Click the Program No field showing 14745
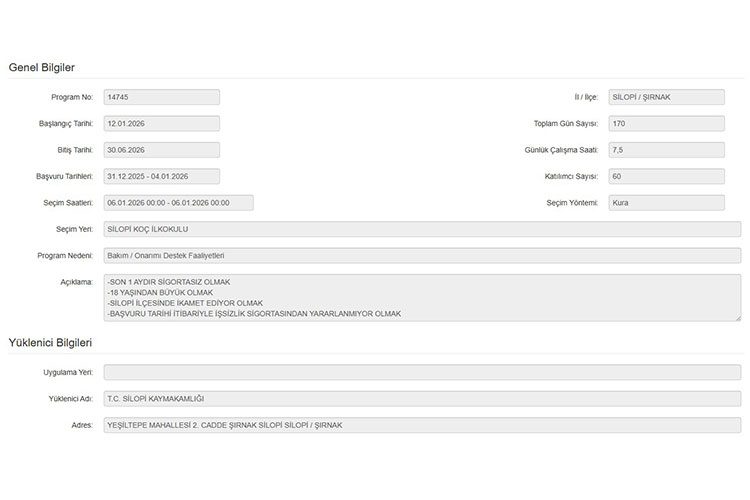 pos(161,97)
